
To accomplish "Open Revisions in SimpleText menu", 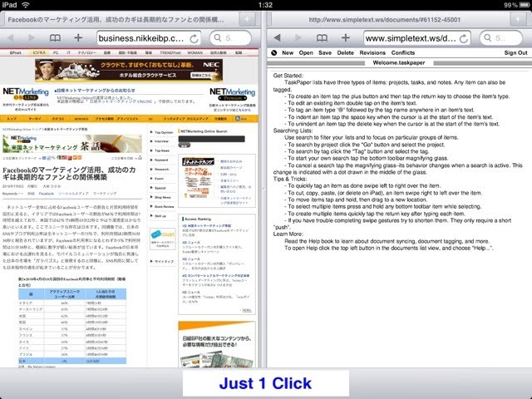I will [x=372, y=52].
